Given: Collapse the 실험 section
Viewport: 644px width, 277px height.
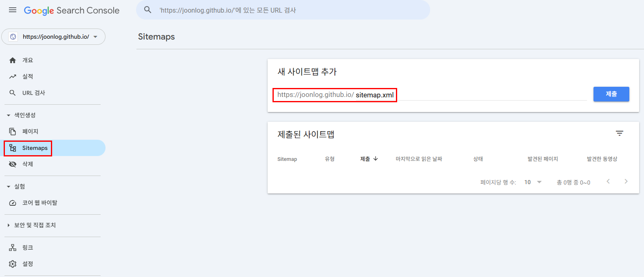Looking at the screenshot, I should (9, 187).
